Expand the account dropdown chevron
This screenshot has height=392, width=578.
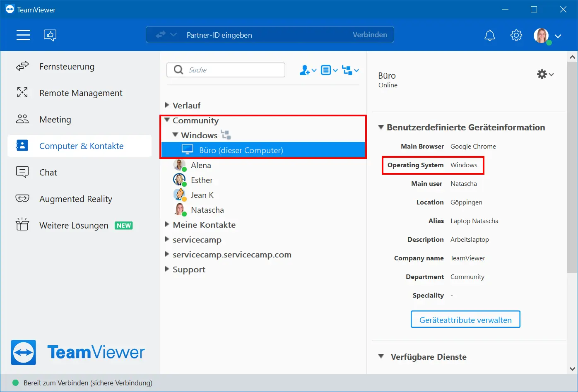[558, 36]
